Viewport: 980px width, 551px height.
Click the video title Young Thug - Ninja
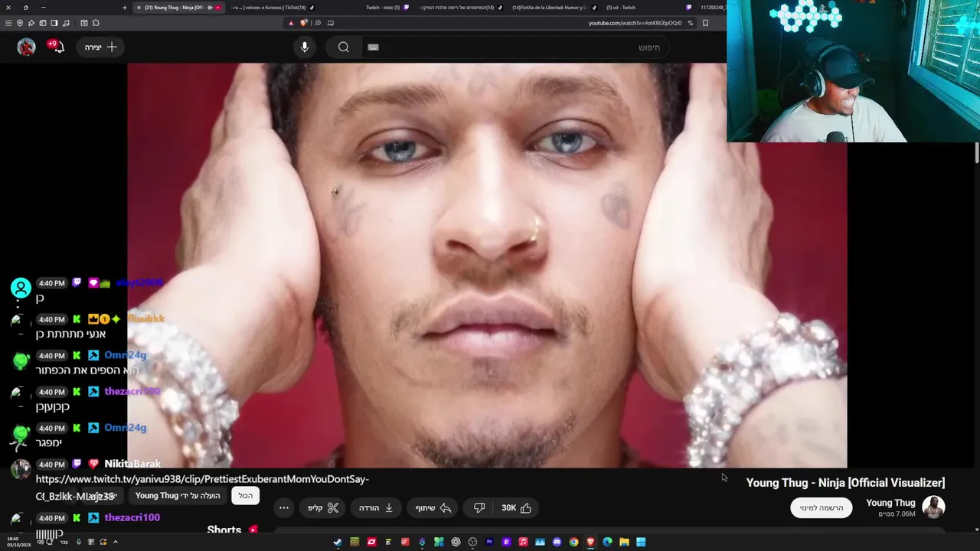coord(845,483)
